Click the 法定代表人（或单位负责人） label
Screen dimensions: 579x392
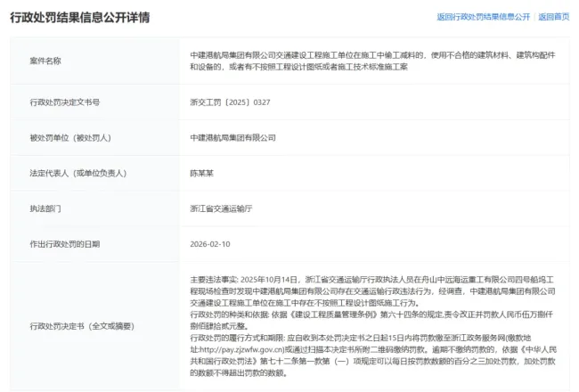[x=77, y=173]
